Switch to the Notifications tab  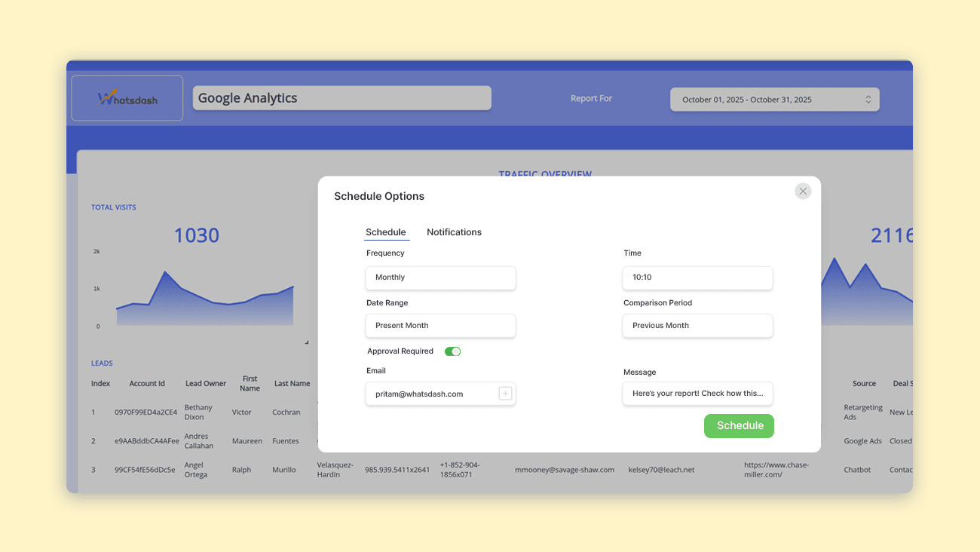coord(454,232)
